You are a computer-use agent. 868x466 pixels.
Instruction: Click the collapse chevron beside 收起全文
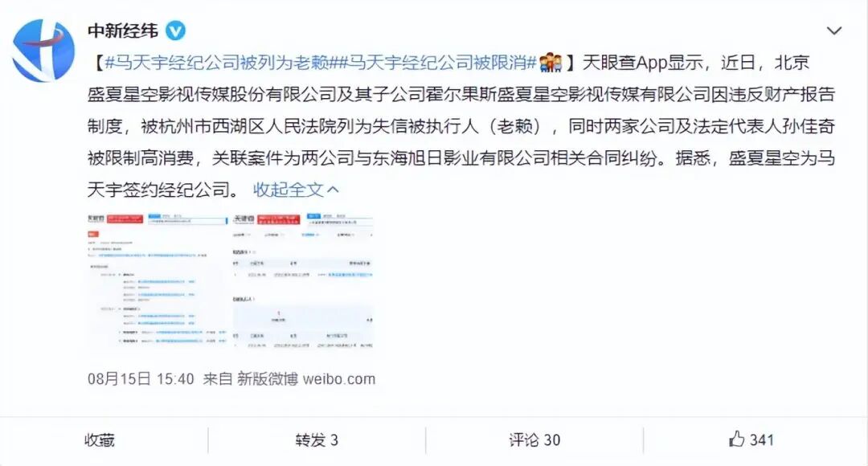333,190
